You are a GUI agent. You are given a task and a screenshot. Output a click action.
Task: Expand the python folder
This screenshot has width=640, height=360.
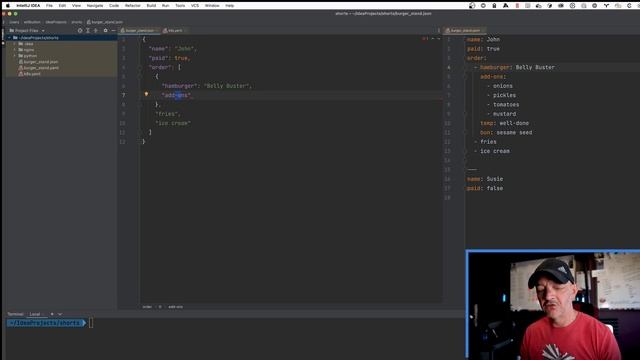(15, 56)
